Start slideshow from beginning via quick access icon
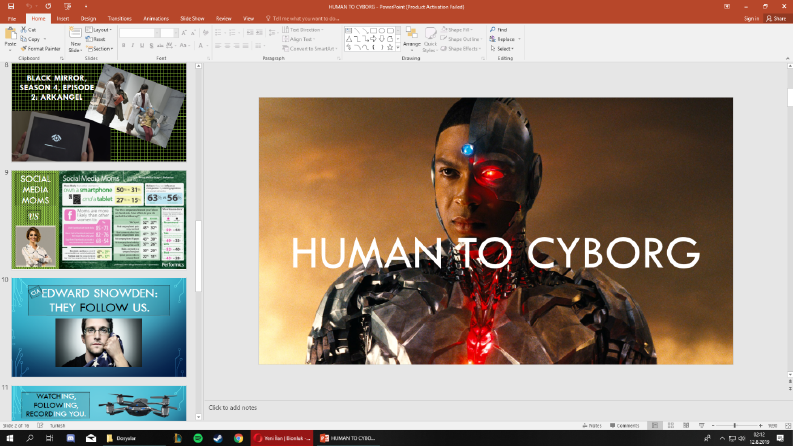 tap(67, 7)
